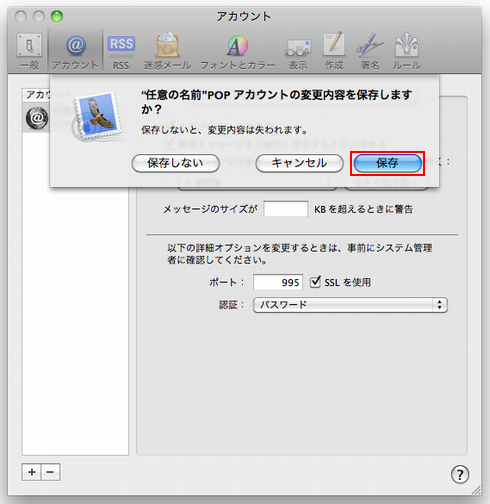Open help with the question mark button

460,474
